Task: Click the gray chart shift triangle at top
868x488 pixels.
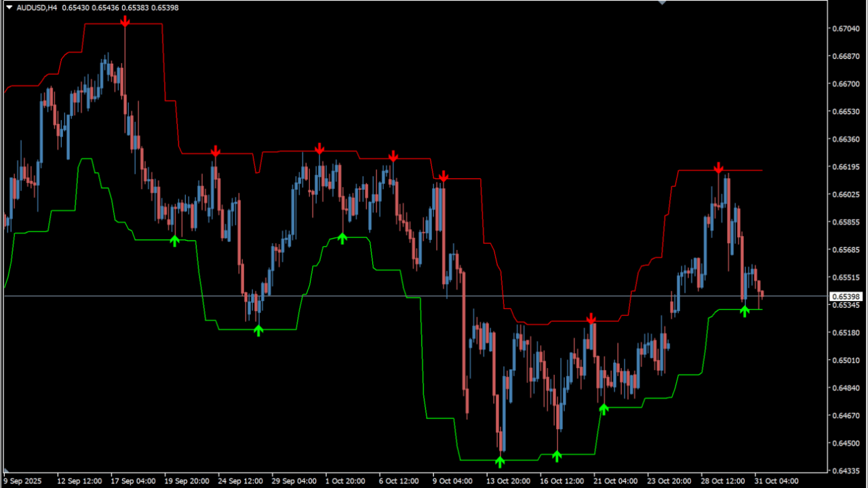Action: pyautogui.click(x=662, y=3)
